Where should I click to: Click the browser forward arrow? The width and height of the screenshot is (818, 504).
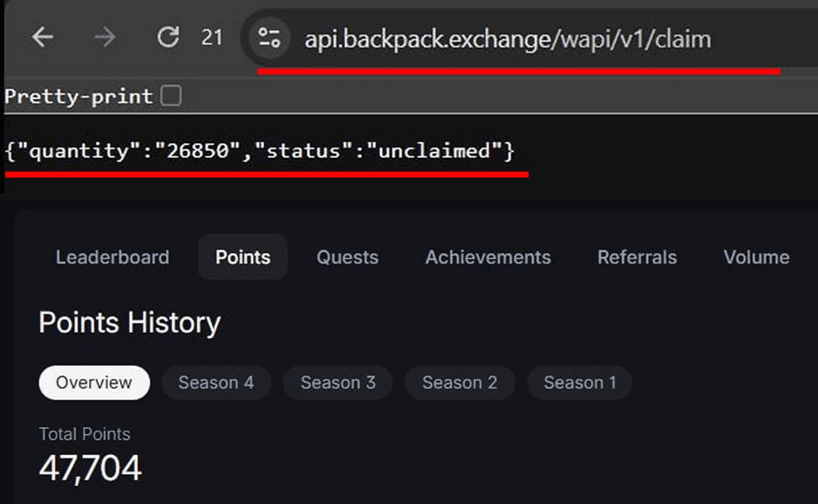105,38
